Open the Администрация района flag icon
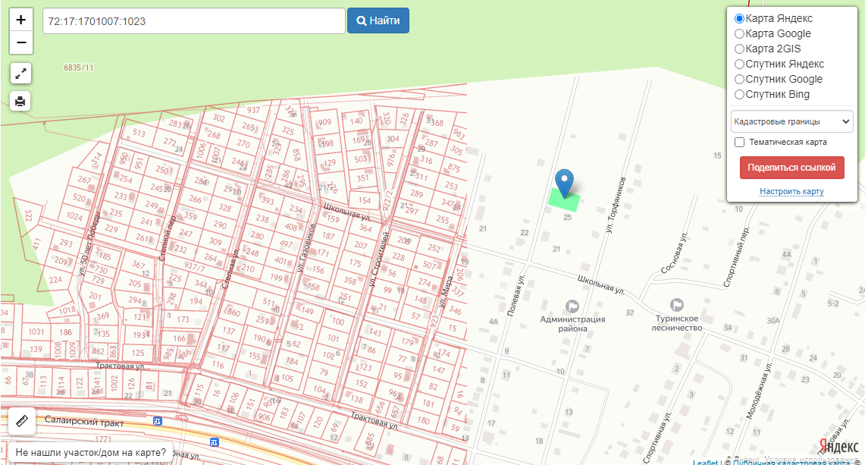Viewport: 868px width, 465px height. [x=572, y=306]
